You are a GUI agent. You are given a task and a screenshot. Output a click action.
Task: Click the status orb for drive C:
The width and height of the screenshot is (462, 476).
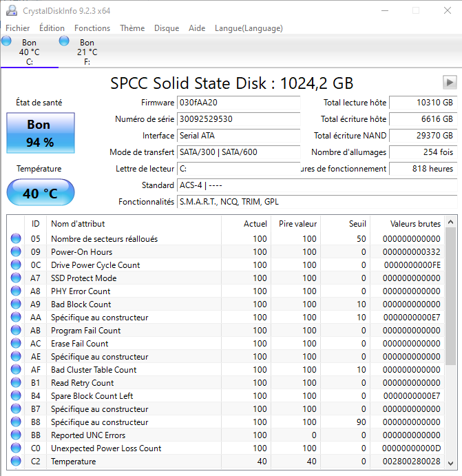[x=6, y=41]
